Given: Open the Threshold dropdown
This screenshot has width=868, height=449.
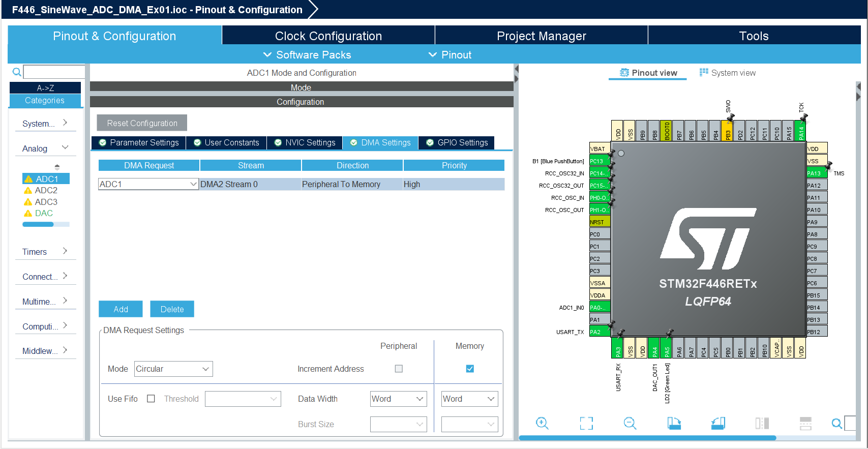Looking at the screenshot, I should click(243, 399).
